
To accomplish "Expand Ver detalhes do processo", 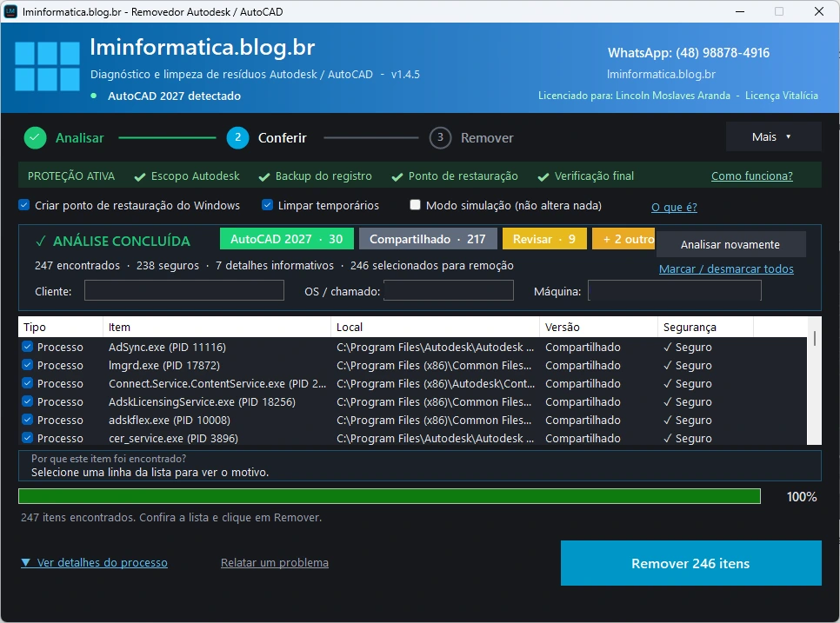I will (94, 562).
